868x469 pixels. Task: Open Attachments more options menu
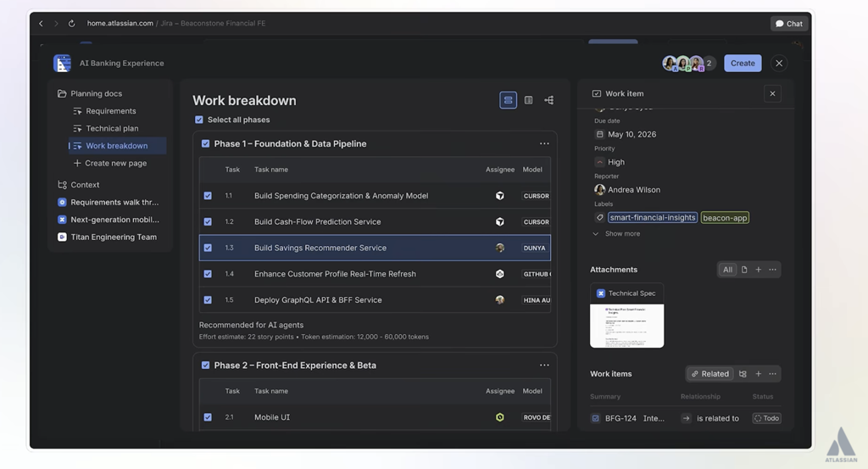(773, 270)
